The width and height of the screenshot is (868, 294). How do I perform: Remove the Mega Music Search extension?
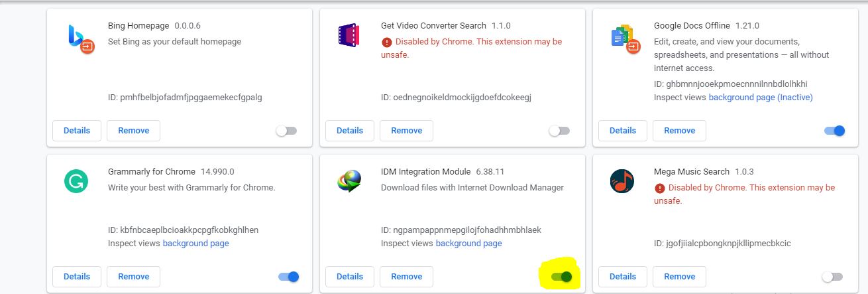click(x=679, y=277)
